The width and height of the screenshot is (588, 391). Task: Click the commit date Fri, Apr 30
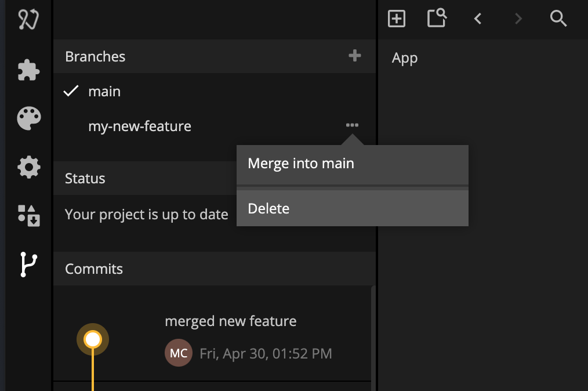(x=266, y=353)
